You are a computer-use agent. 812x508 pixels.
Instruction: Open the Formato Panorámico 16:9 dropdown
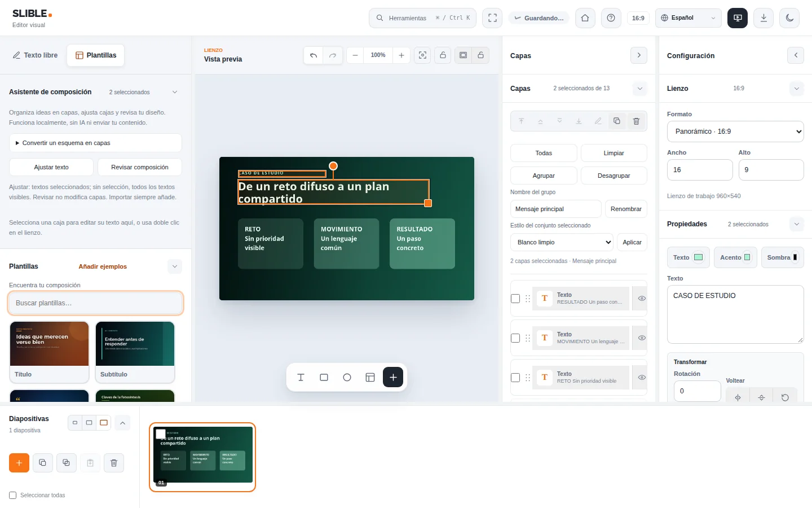pos(735,132)
